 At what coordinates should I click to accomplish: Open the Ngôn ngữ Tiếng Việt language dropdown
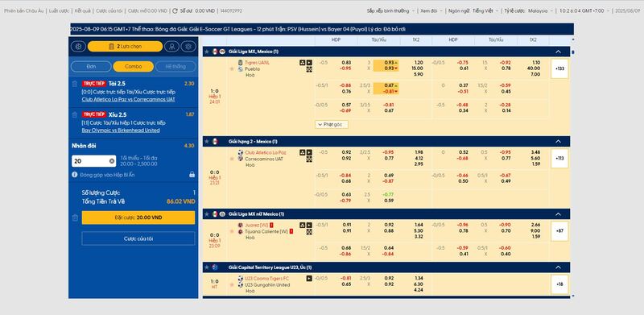point(473,11)
